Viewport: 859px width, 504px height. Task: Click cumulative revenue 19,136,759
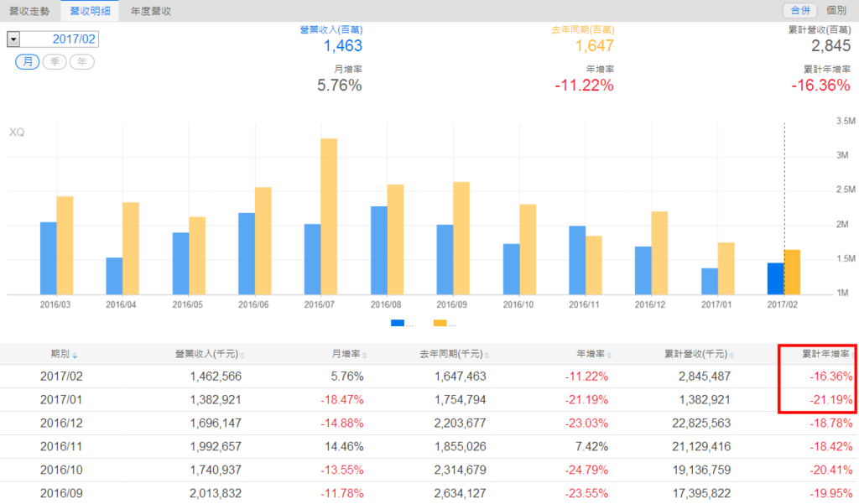pos(701,470)
